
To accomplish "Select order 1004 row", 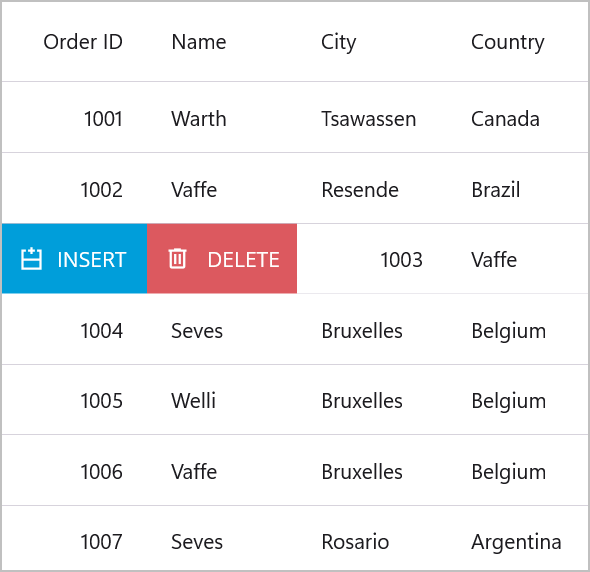I will (x=295, y=329).
